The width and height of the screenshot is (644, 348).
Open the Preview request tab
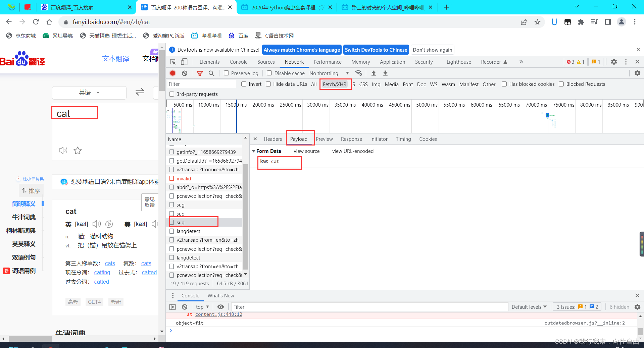click(x=324, y=139)
